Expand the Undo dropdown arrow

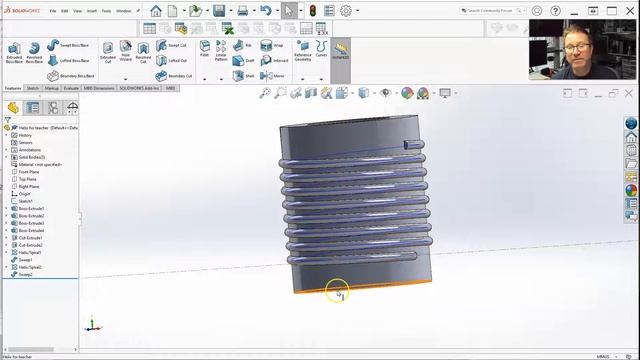(x=278, y=11)
